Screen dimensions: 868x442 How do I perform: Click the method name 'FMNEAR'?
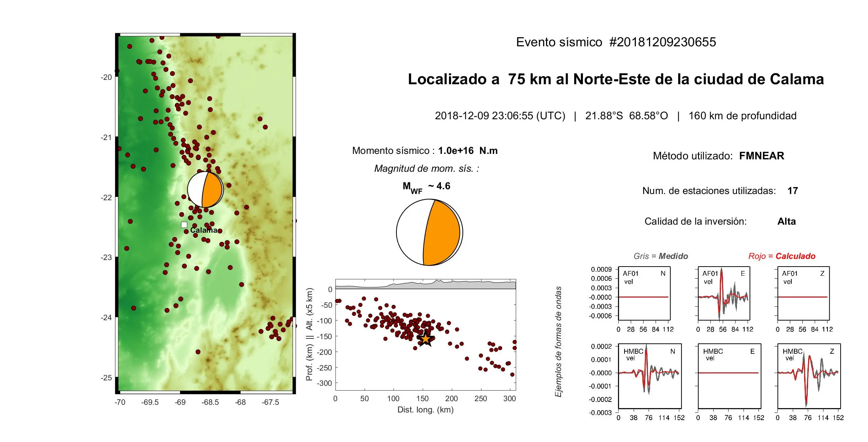coord(761,156)
